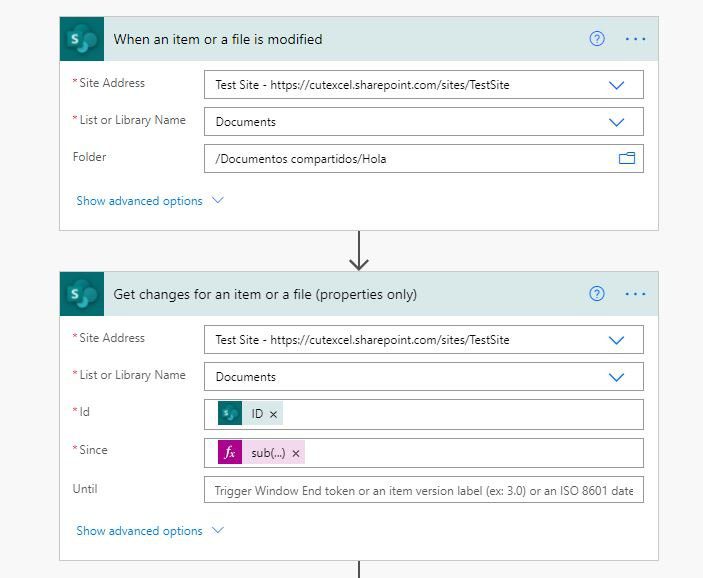This screenshot has width=703, height=578.
Task: Remove the ID dynamic content token
Action: click(x=273, y=414)
